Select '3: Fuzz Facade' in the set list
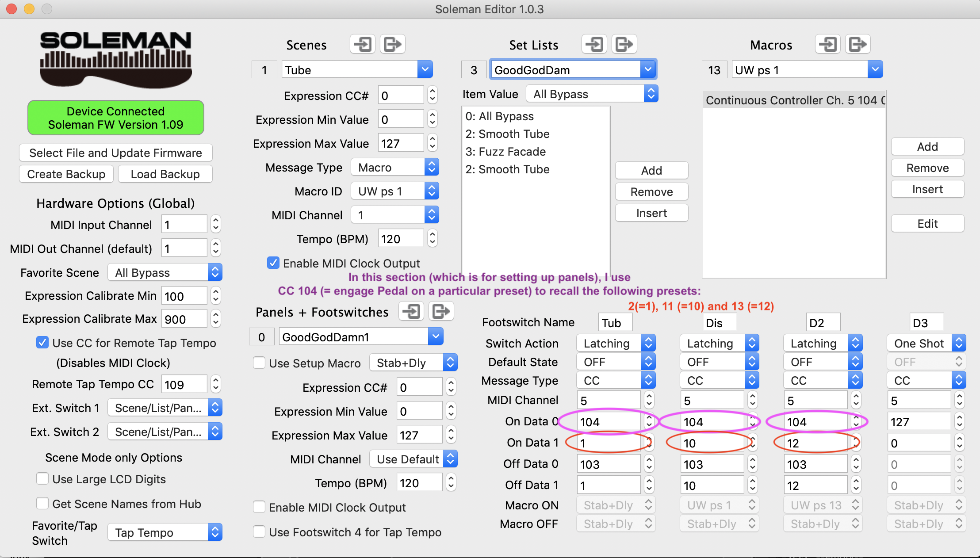The image size is (980, 558). 536,151
